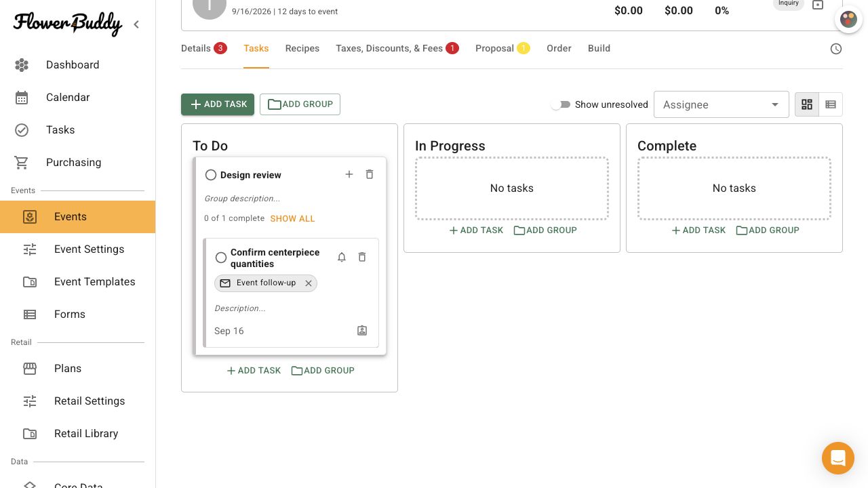Toggle the Show unresolved switch
The width and height of the screenshot is (868, 488).
click(560, 104)
